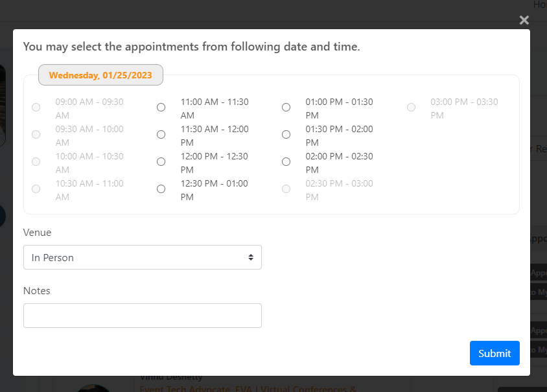This screenshot has height=392, width=547.
Task: Pick the 12:30 PM - 01:00 PM slot
Action: coord(161,189)
